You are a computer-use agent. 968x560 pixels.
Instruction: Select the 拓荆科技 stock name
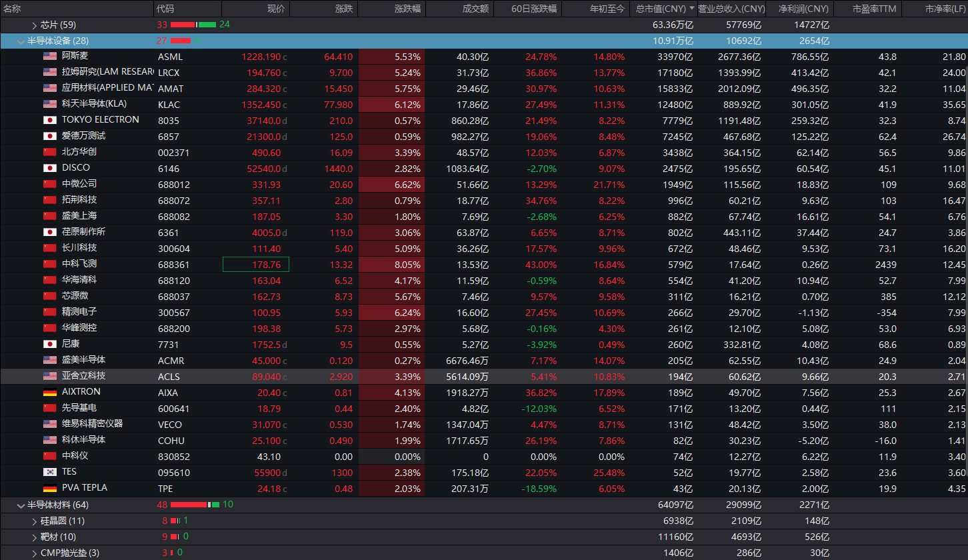pyautogui.click(x=79, y=200)
